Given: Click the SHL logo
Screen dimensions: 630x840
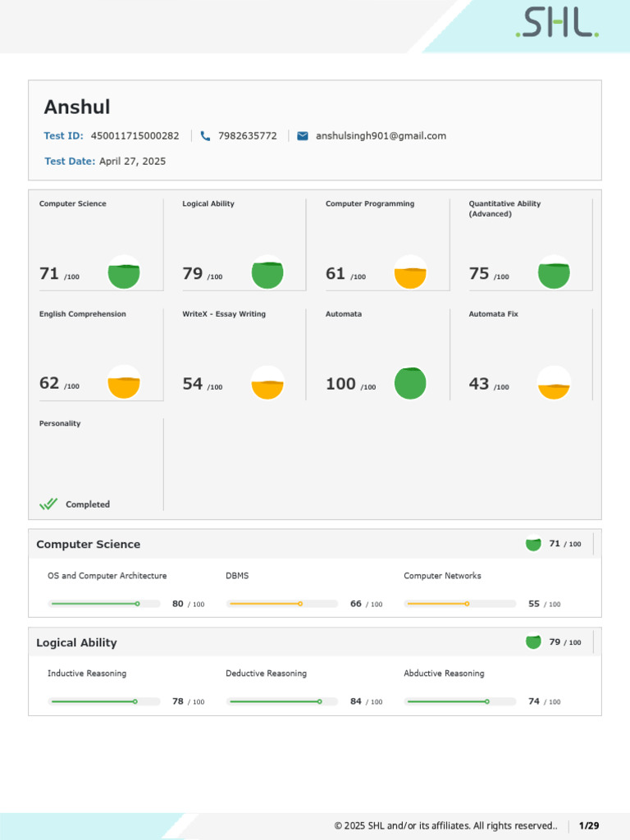Looking at the screenshot, I should [x=557, y=24].
